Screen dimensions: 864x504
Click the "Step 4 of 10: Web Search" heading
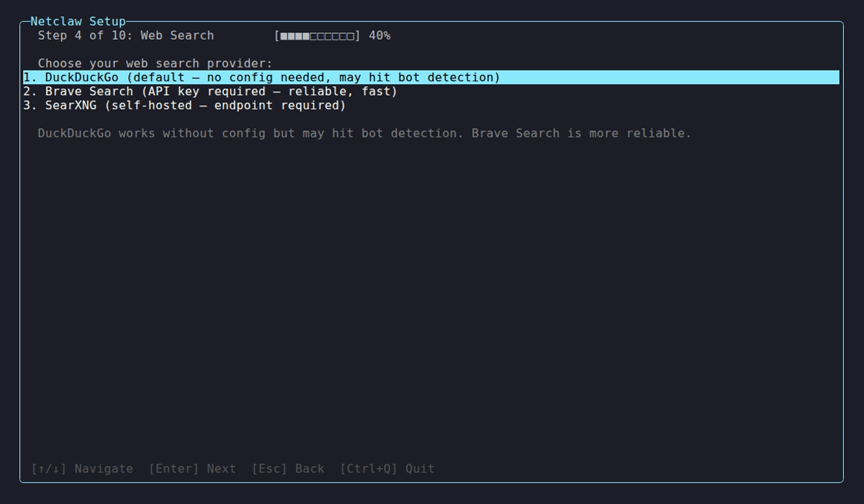coord(126,35)
